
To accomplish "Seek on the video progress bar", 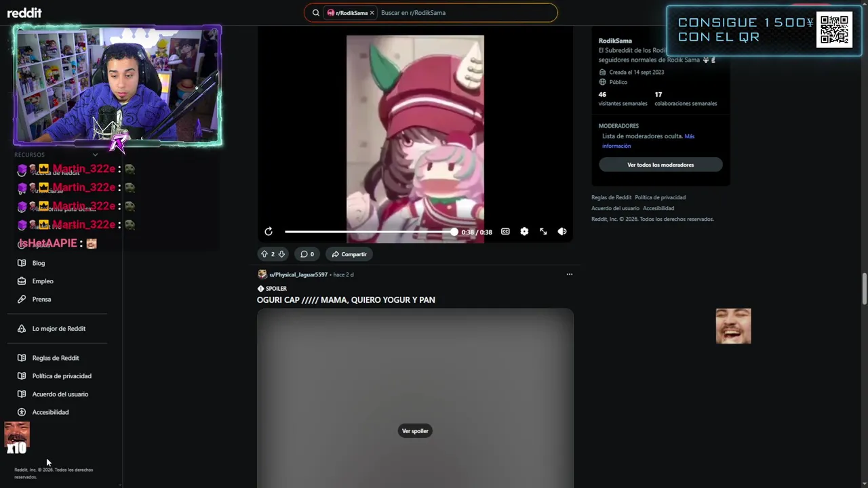I will pos(370,232).
